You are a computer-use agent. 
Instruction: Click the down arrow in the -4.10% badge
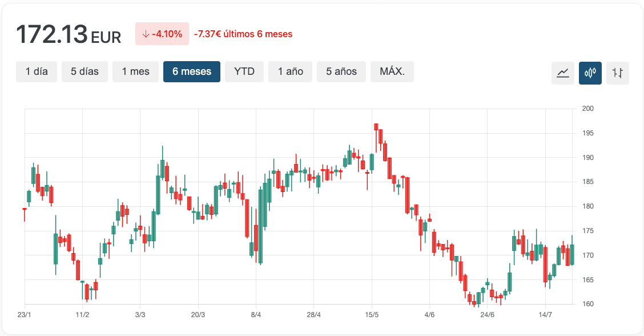146,34
